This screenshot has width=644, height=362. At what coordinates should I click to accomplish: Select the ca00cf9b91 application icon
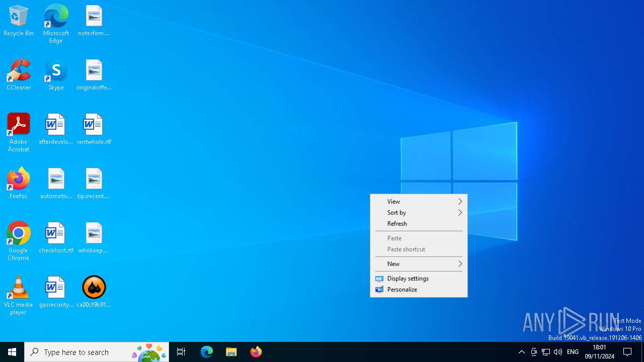coord(94,292)
